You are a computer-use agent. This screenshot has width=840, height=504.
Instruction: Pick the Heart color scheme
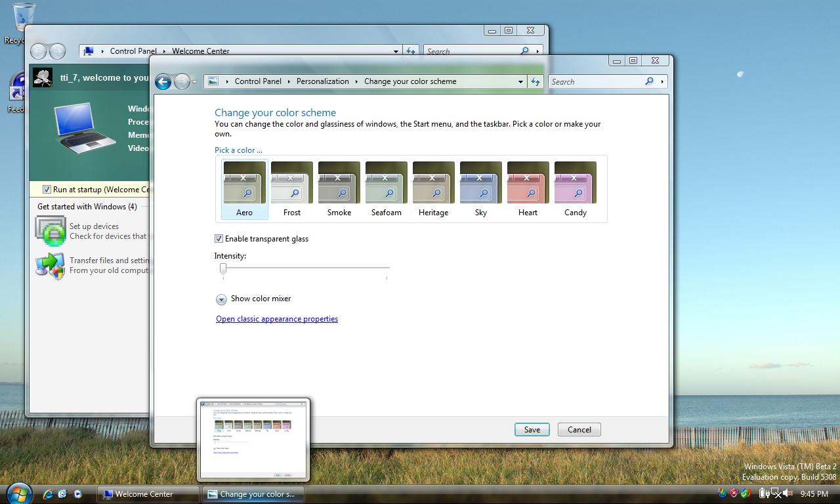(528, 189)
